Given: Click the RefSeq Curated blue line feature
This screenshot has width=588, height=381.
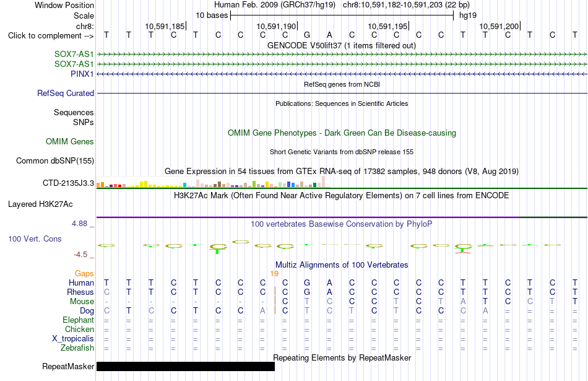Looking at the screenshot, I should (342, 93).
